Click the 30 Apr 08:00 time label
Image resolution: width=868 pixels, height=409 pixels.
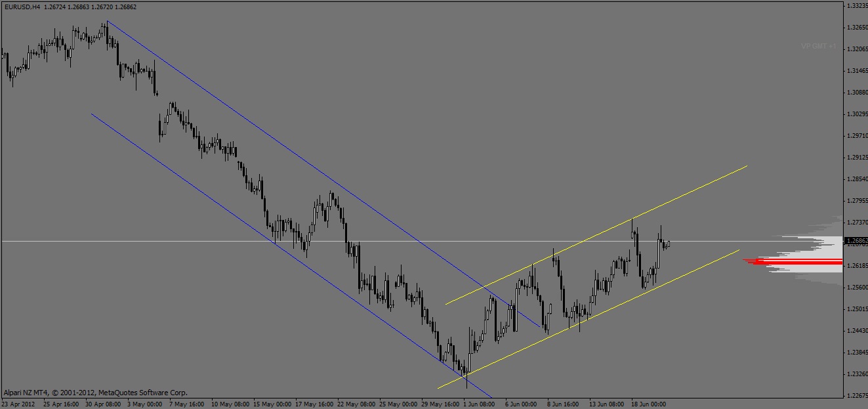pos(104,404)
